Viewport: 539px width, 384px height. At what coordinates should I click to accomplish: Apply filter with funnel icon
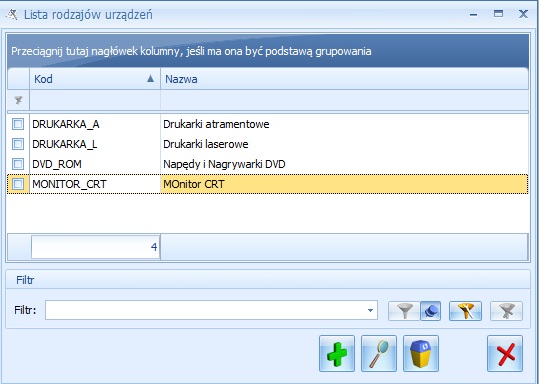(404, 311)
